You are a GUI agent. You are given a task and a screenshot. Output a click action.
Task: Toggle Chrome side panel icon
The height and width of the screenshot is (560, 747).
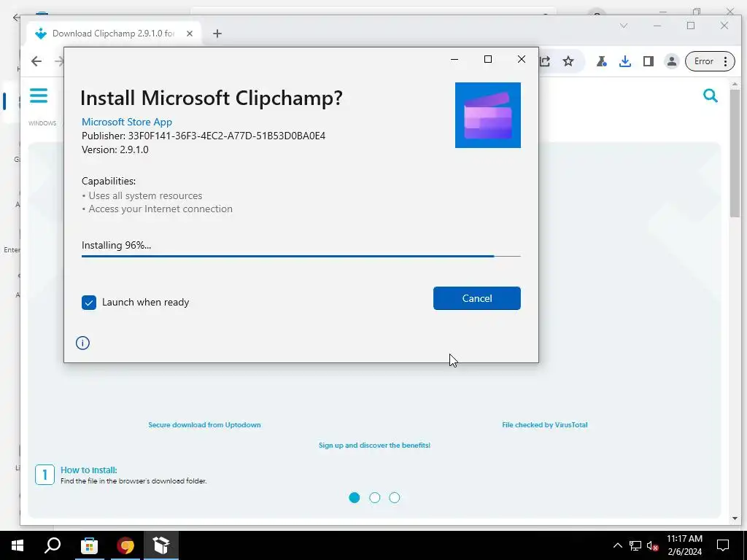649,61
